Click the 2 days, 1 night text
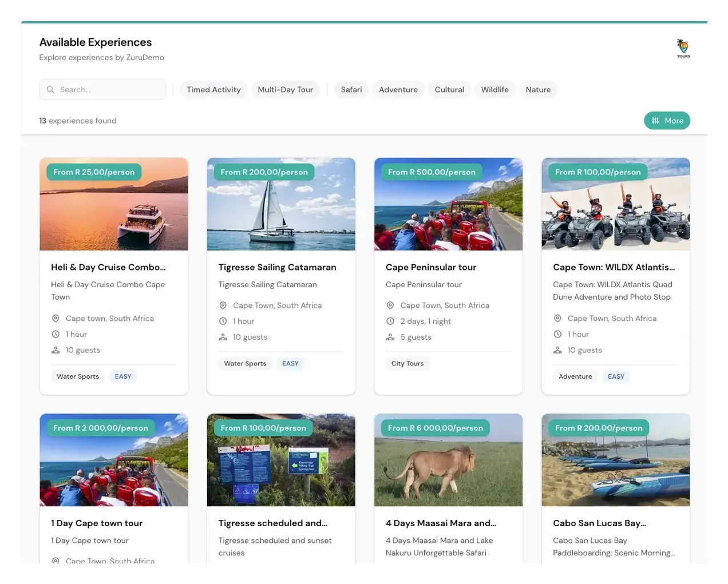 (426, 321)
